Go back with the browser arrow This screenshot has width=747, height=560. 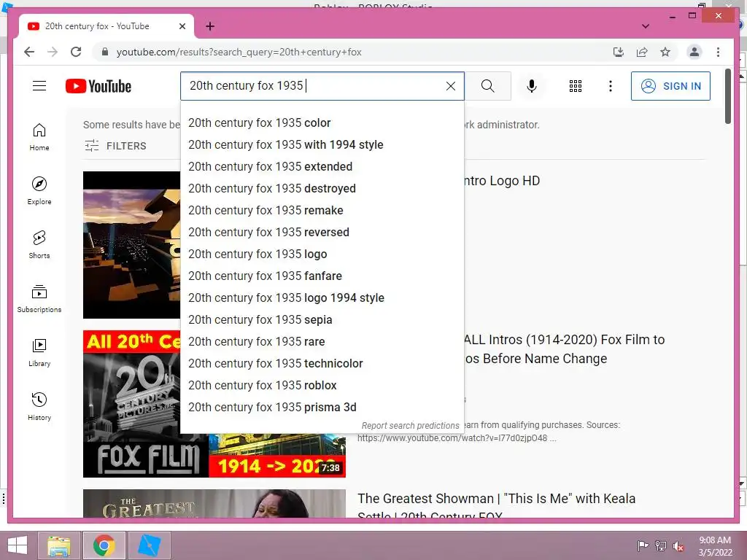click(x=29, y=52)
